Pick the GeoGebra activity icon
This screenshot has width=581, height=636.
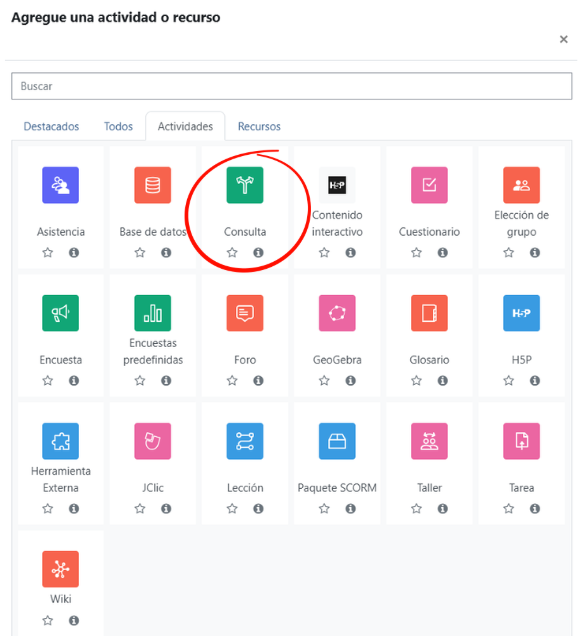coord(337,313)
